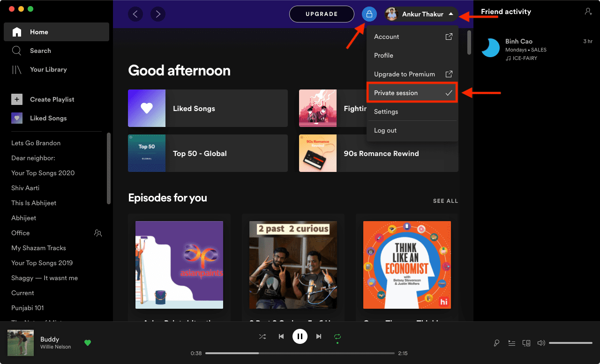Image resolution: width=600 pixels, height=364 pixels.
Task: Select Account from the user menu
Action: point(412,37)
